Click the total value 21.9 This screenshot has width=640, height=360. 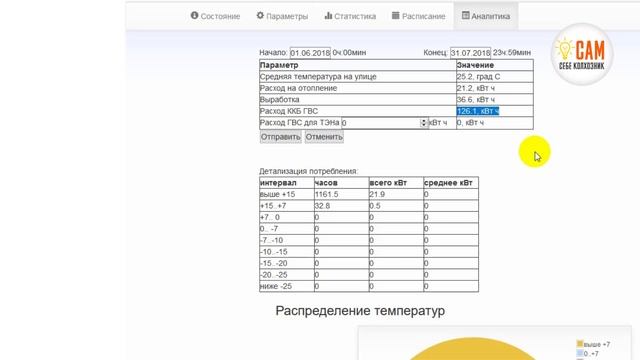[377, 194]
